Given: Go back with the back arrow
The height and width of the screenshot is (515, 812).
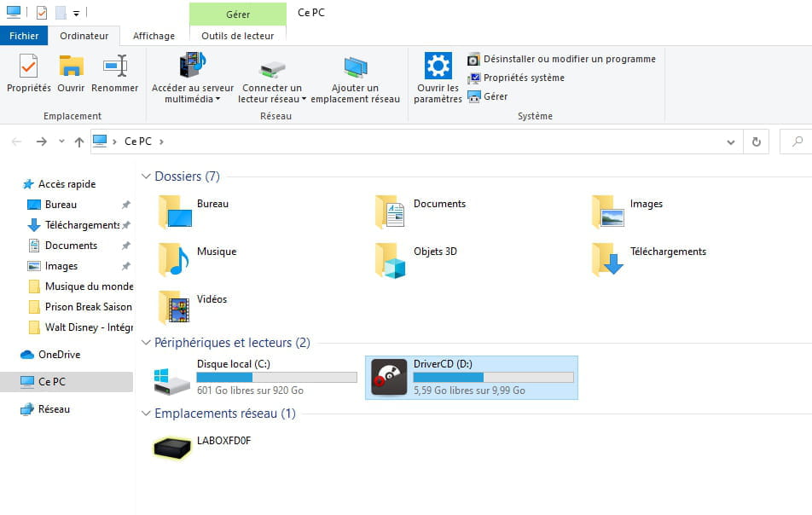Looking at the screenshot, I should [x=16, y=142].
